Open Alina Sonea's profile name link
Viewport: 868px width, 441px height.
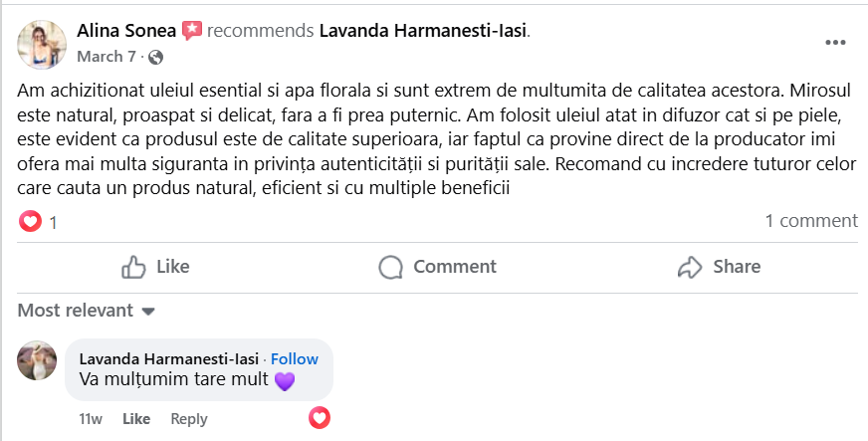coord(128,31)
